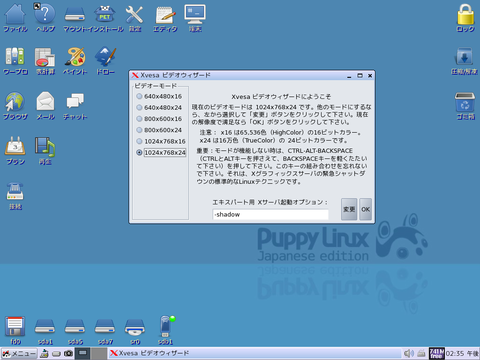Viewport: 480px width, 360px height.
Task: Click the ロック padlock icon
Action: [465, 15]
